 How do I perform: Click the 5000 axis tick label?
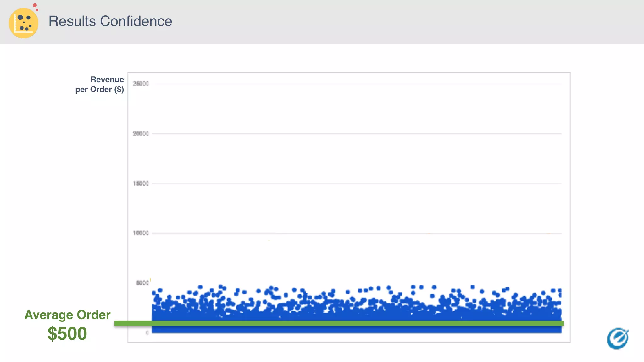tap(142, 283)
